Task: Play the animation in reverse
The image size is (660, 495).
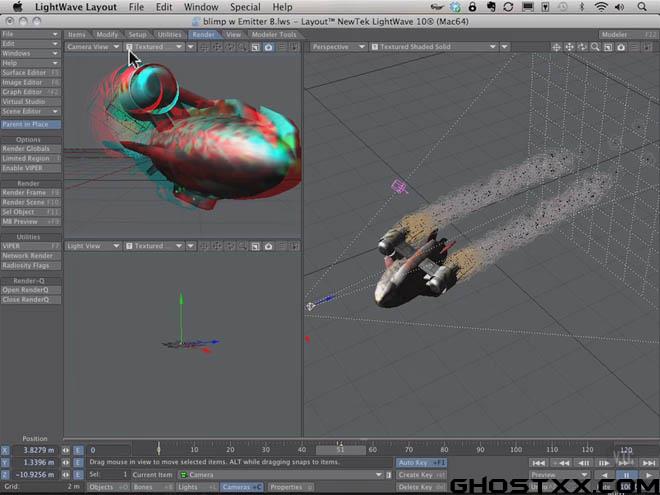Action: (605, 475)
